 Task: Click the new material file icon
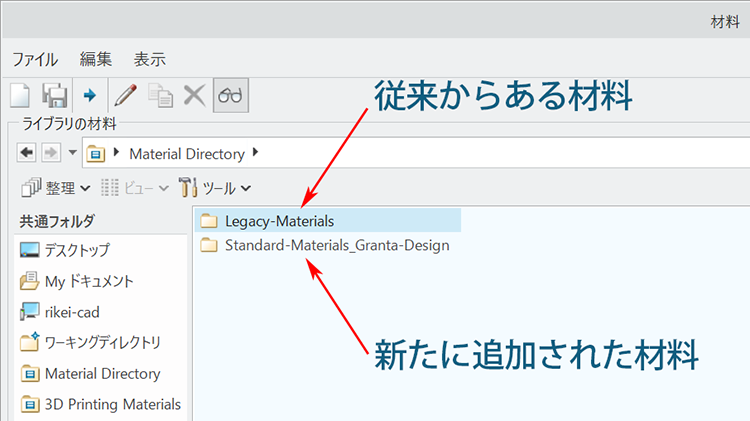(x=21, y=96)
